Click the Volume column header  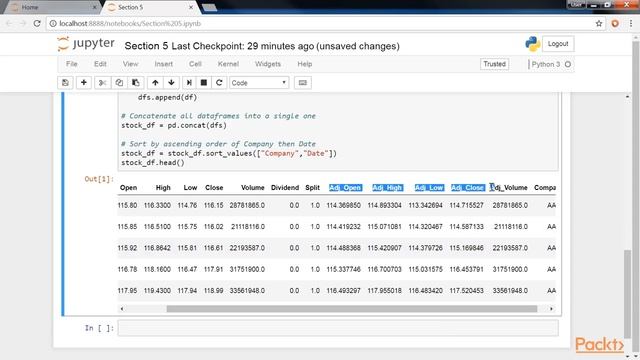pos(253,188)
